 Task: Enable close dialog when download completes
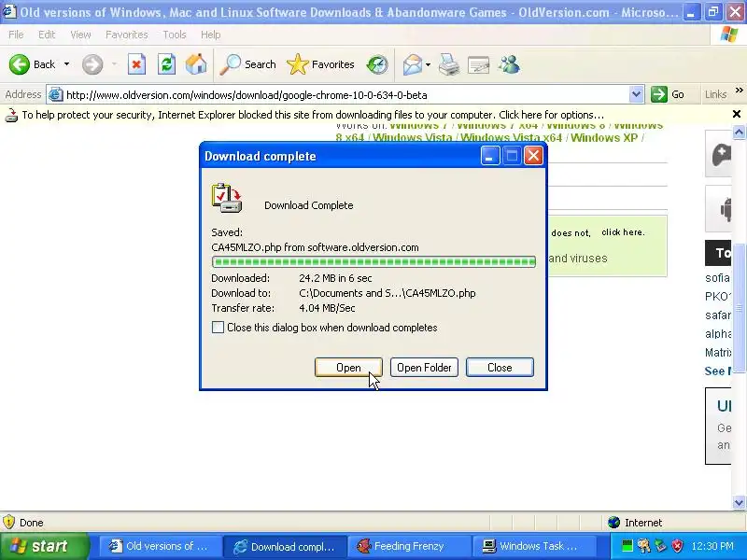tap(218, 328)
